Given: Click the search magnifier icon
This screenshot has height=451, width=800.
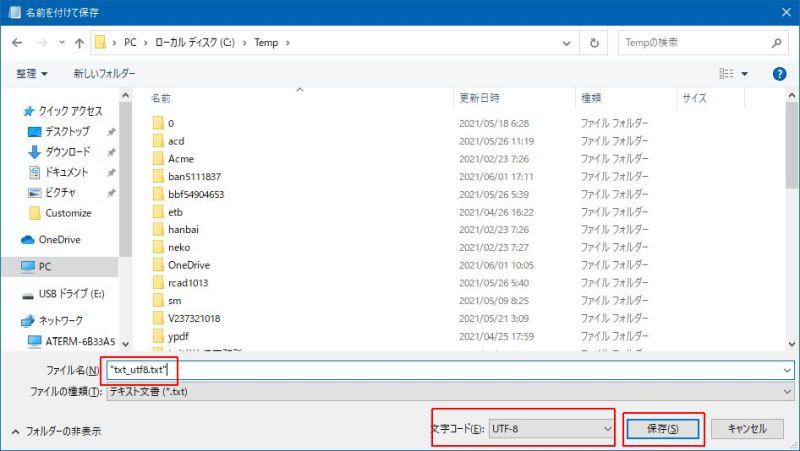Looking at the screenshot, I should coord(777,43).
